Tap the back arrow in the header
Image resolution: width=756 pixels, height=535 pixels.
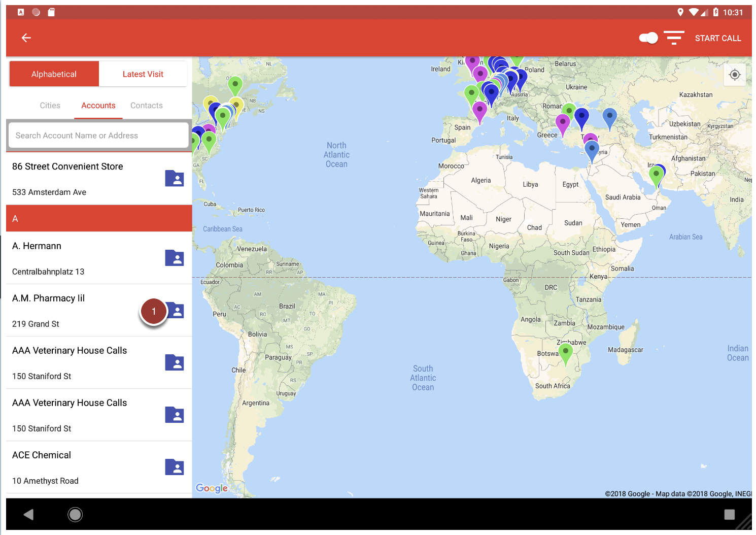[x=26, y=38]
